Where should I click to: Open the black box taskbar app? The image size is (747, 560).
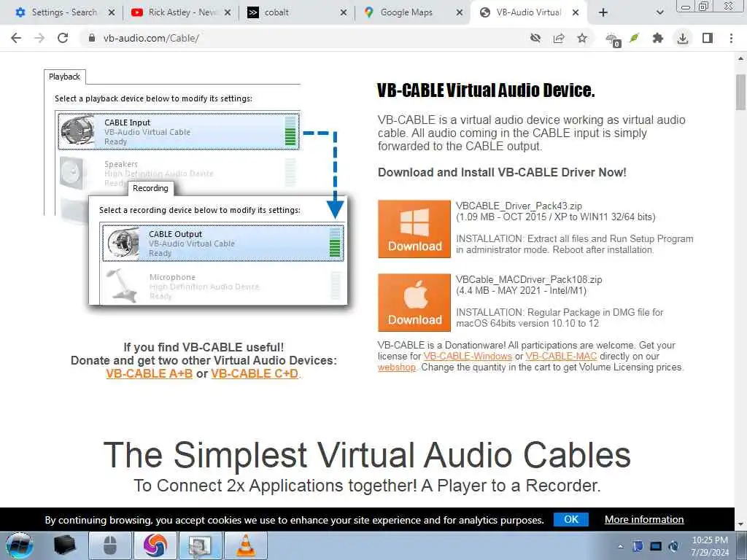tap(64, 545)
